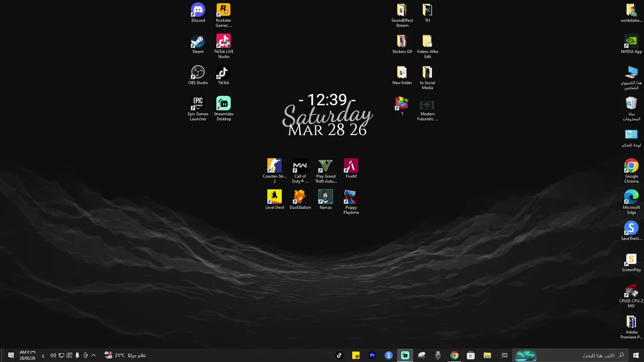Open Streamlabs from the taskbar
644x362 pixels.
point(405,355)
